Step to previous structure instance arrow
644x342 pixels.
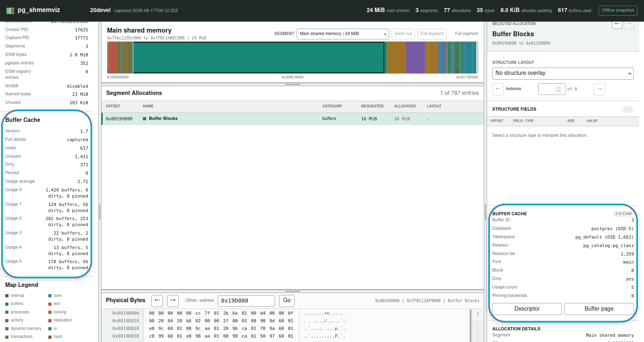click(498, 89)
